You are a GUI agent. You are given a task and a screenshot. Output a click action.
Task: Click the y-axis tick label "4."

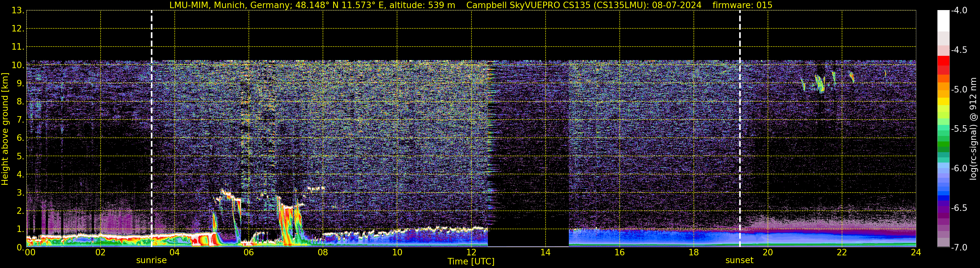pos(20,174)
